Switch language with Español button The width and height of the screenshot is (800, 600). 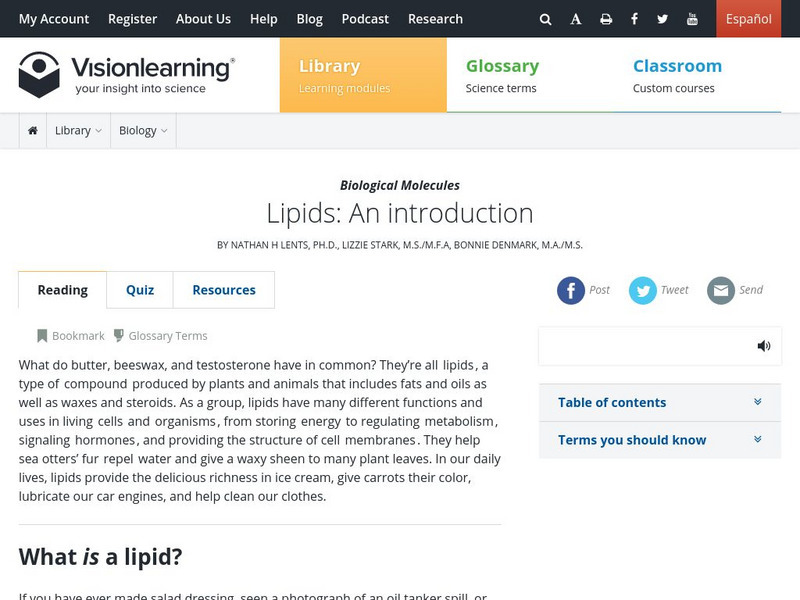[748, 19]
